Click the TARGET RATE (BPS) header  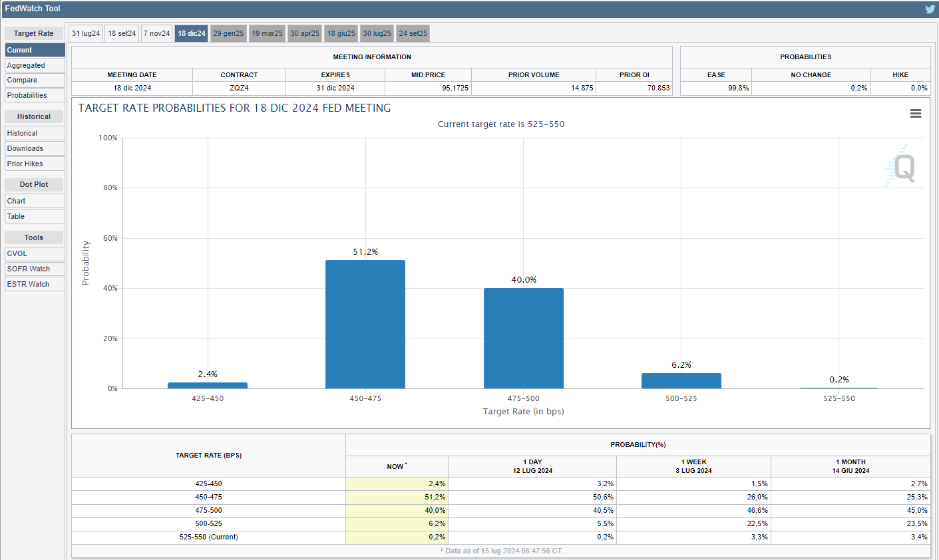208,456
